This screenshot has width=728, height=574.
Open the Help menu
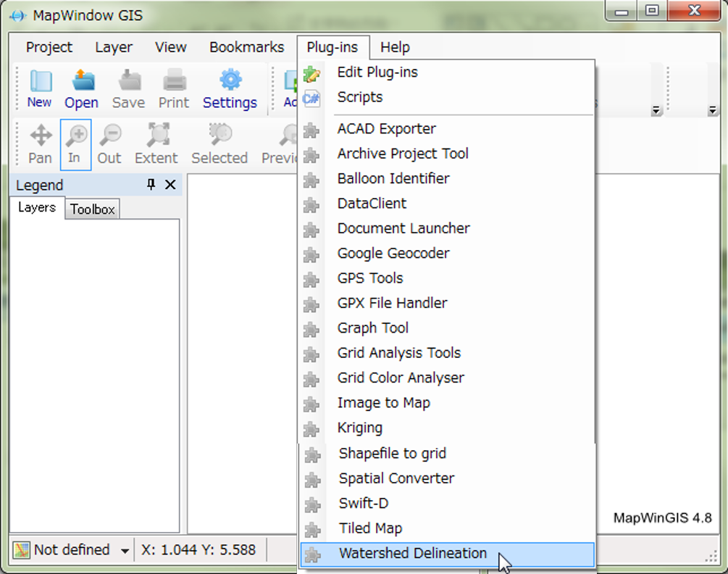click(x=395, y=47)
